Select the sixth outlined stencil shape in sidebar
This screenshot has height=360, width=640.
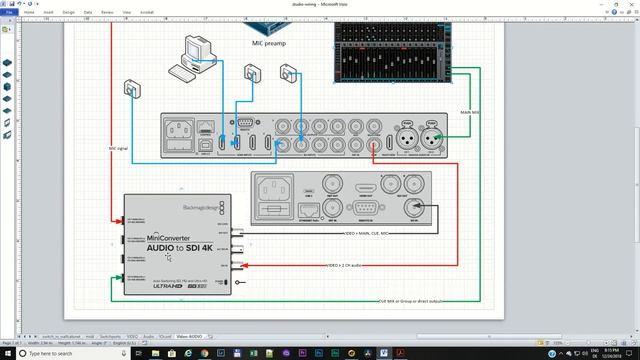[7, 122]
